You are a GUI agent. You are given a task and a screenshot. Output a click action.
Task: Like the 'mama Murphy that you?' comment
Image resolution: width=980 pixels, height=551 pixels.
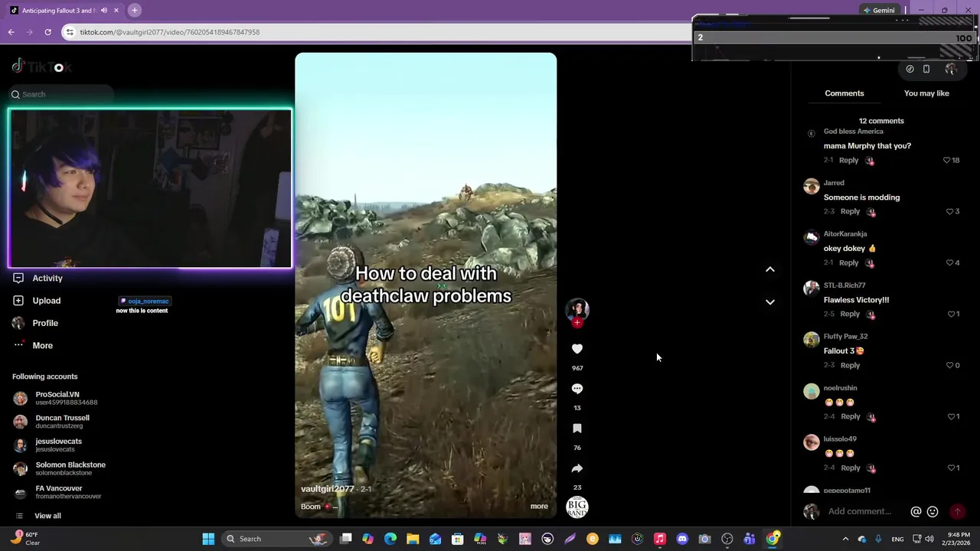[x=946, y=160]
